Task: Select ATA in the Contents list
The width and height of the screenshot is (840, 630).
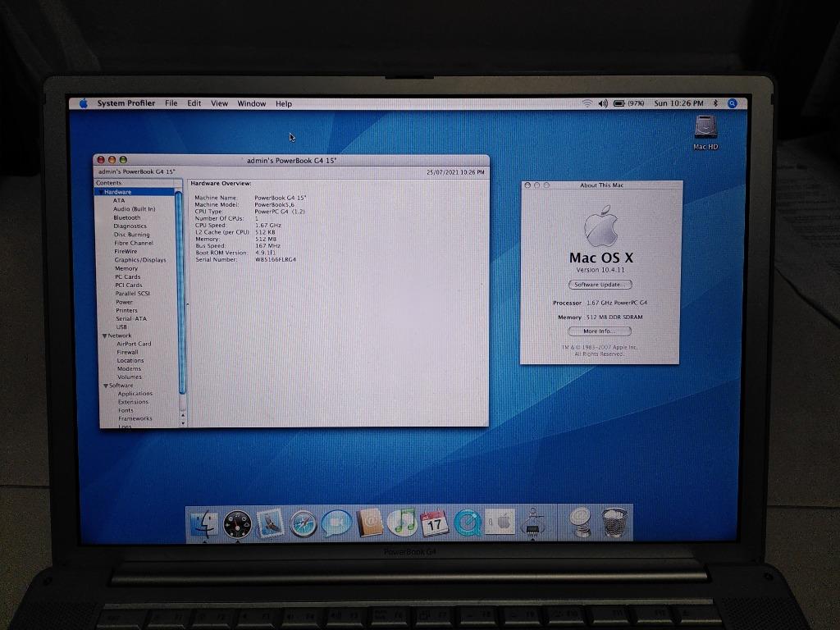Action: [x=119, y=200]
